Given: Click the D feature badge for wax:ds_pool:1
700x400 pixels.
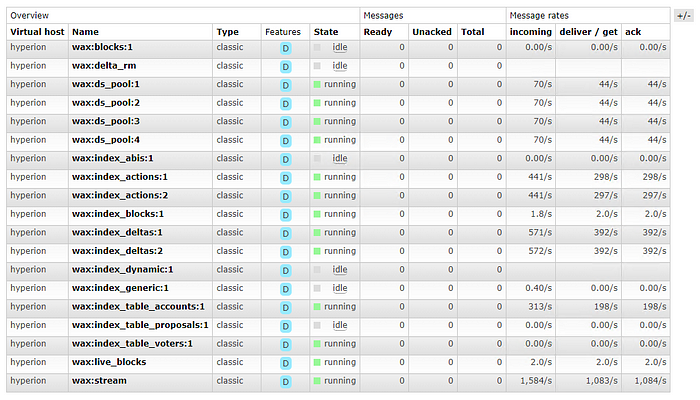Looking at the screenshot, I should [x=286, y=85].
